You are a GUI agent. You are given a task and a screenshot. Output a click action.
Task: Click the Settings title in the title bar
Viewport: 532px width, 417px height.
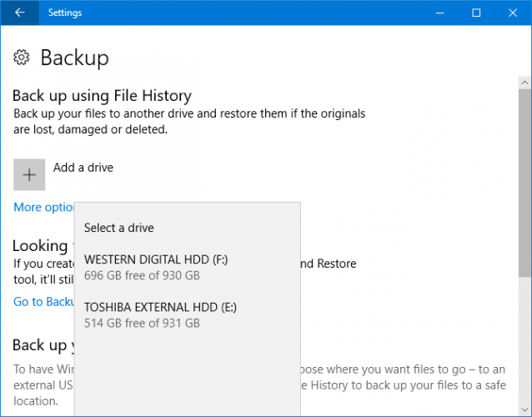click(x=65, y=13)
